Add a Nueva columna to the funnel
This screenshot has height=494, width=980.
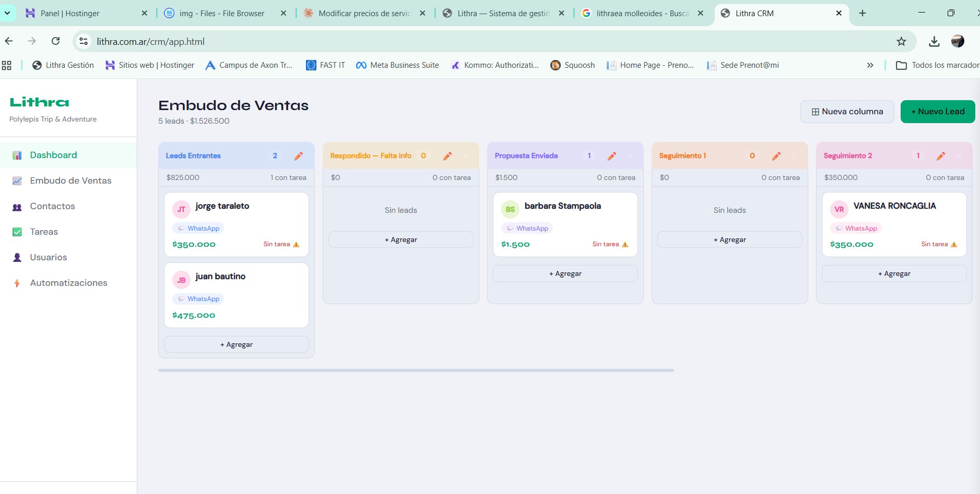847,112
